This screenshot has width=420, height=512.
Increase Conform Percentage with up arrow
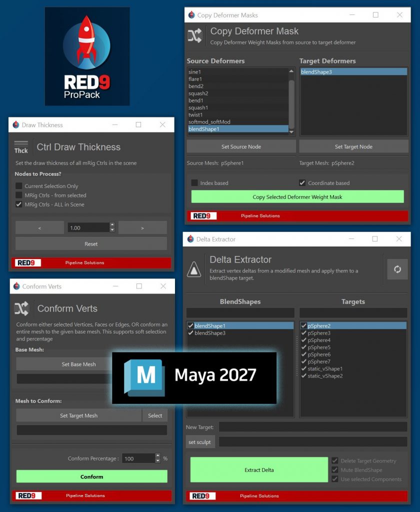157,456
